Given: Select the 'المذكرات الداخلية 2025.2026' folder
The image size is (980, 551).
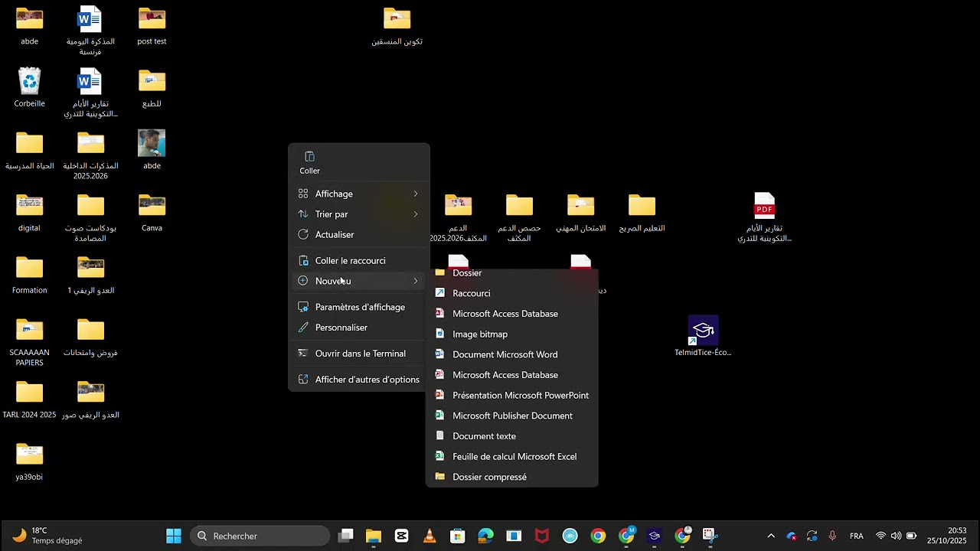Looking at the screenshot, I should 90,143.
